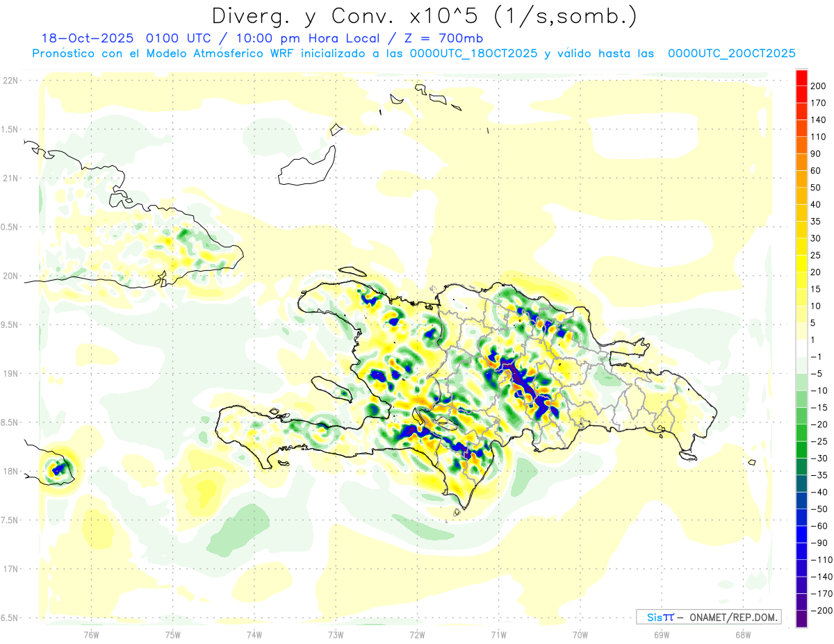Click the 68W longitude axis label
Screen dimensions: 834x644
[x=742, y=634]
